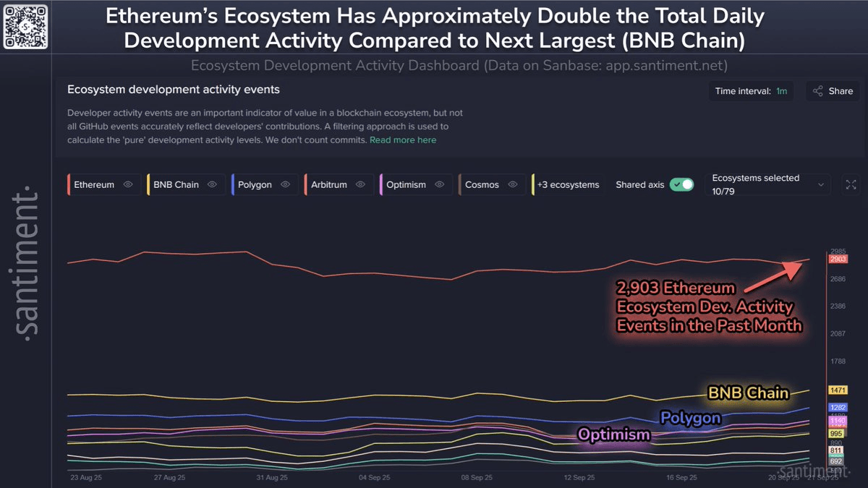The height and width of the screenshot is (488, 868).
Task: Open the Ecosystems selected dropdown
Action: click(767, 184)
